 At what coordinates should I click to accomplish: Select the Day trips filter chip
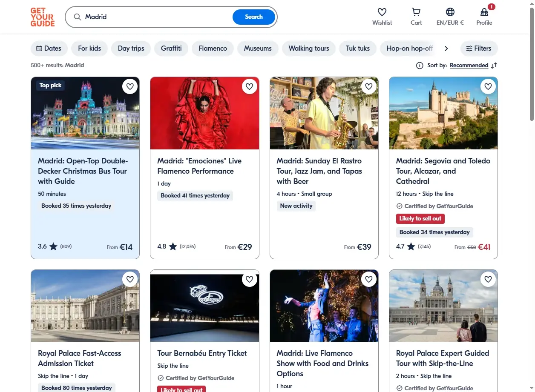[131, 49]
